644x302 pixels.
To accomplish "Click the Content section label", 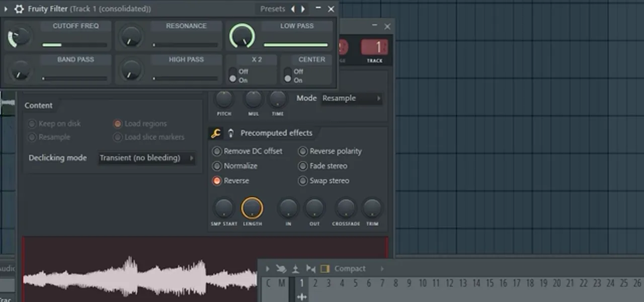I will tap(38, 106).
